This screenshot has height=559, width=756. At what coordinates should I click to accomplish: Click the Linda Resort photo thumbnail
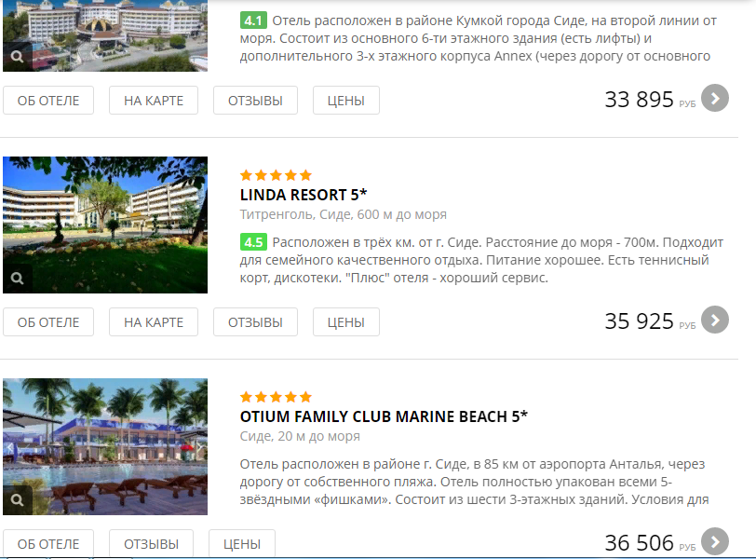point(105,225)
